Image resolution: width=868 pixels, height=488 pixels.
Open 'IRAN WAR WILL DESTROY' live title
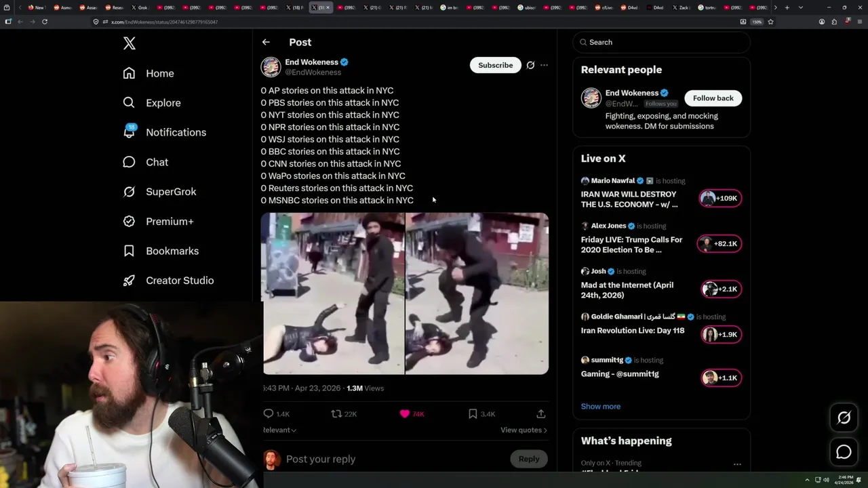[629, 199]
